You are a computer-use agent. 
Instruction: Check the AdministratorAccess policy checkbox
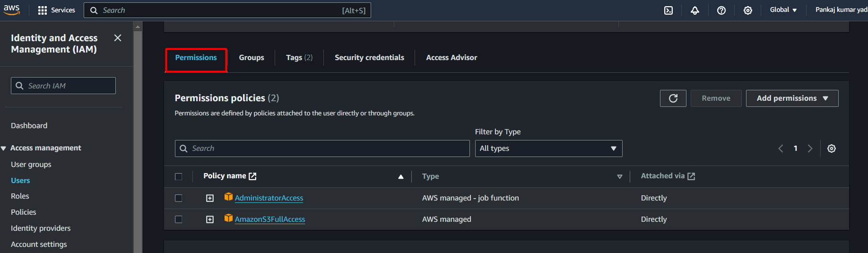(x=179, y=198)
